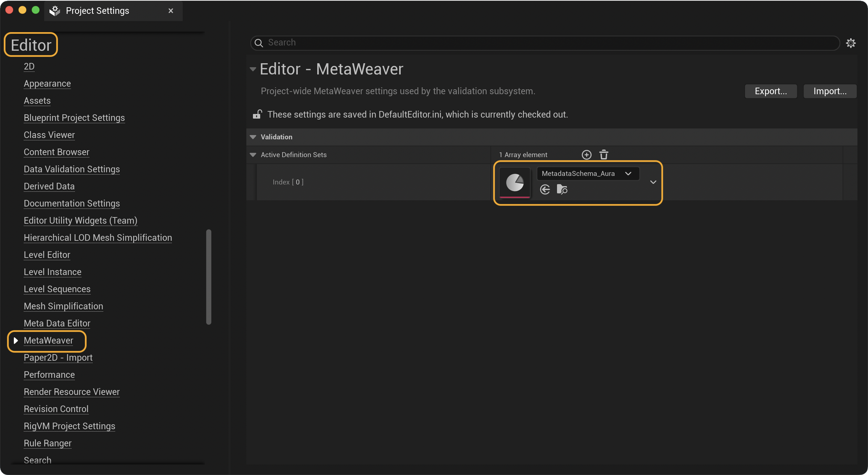Viewport: 868px width, 475px height.
Task: Browse to MetadataSchema_Aura in Content Browser
Action: point(562,189)
